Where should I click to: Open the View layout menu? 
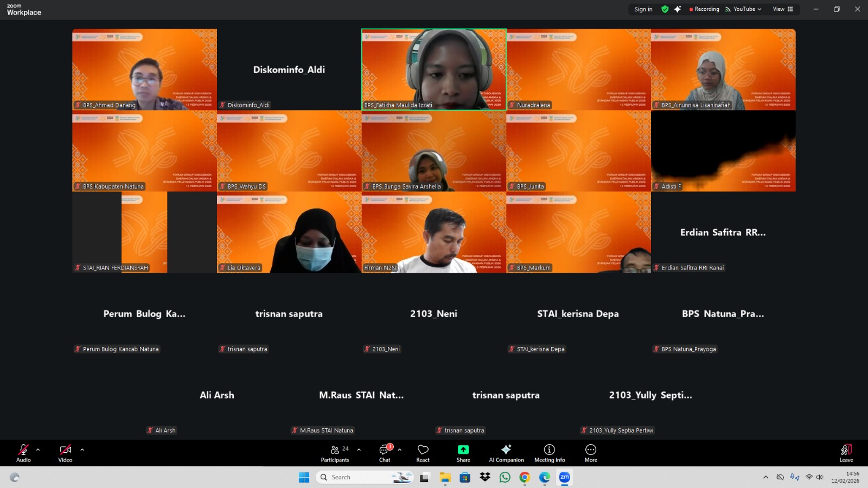[x=783, y=9]
